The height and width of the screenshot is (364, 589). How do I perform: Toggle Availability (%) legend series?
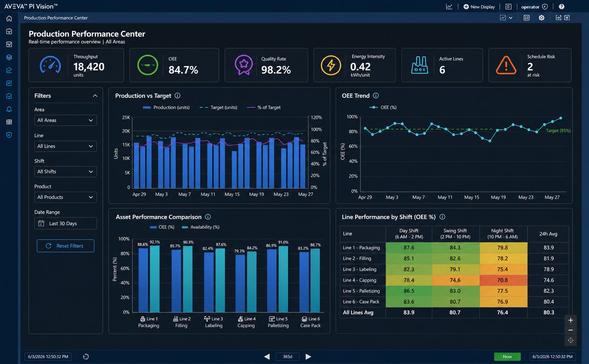[201, 227]
